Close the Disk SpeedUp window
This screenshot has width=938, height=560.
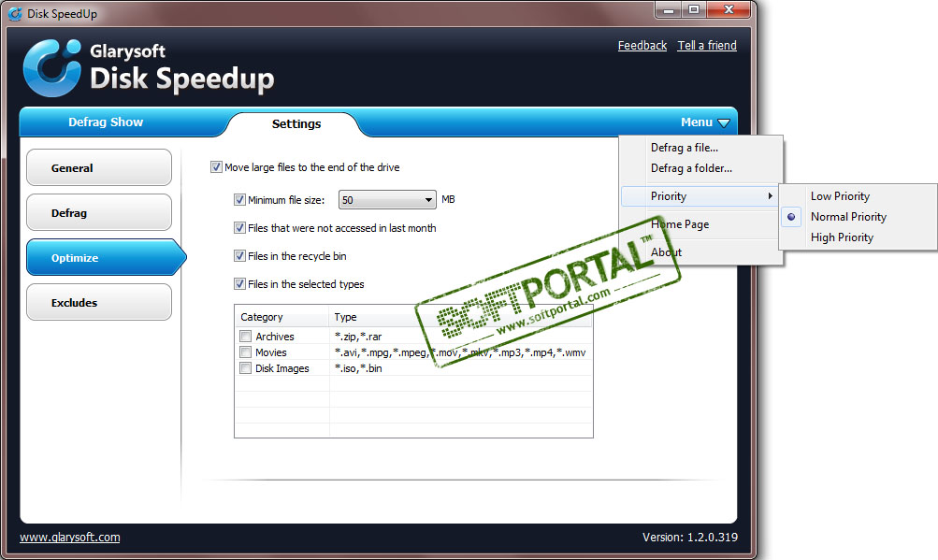pyautogui.click(x=729, y=9)
